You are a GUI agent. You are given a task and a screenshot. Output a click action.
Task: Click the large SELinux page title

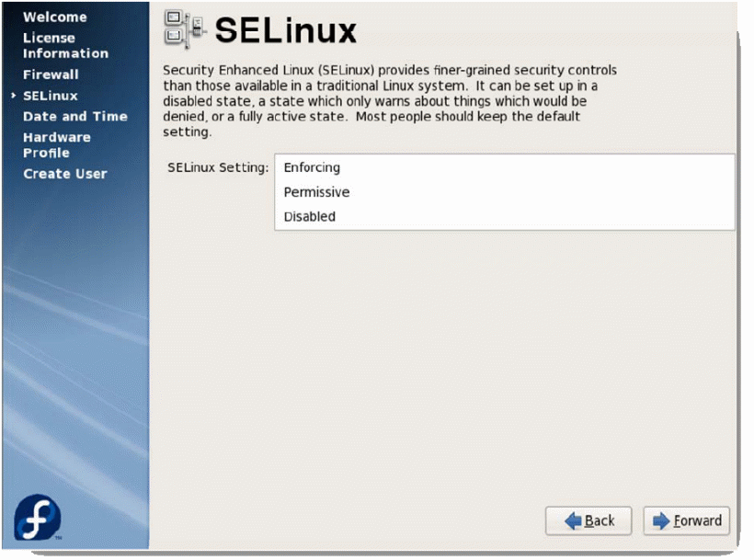click(285, 31)
